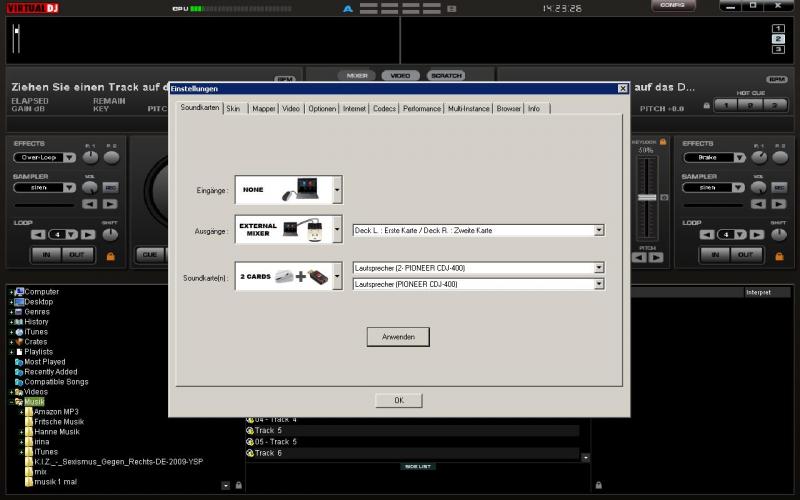
Task: Open the Lautsprecher (PIONEER CDJ-400) dropdown
Action: [599, 284]
